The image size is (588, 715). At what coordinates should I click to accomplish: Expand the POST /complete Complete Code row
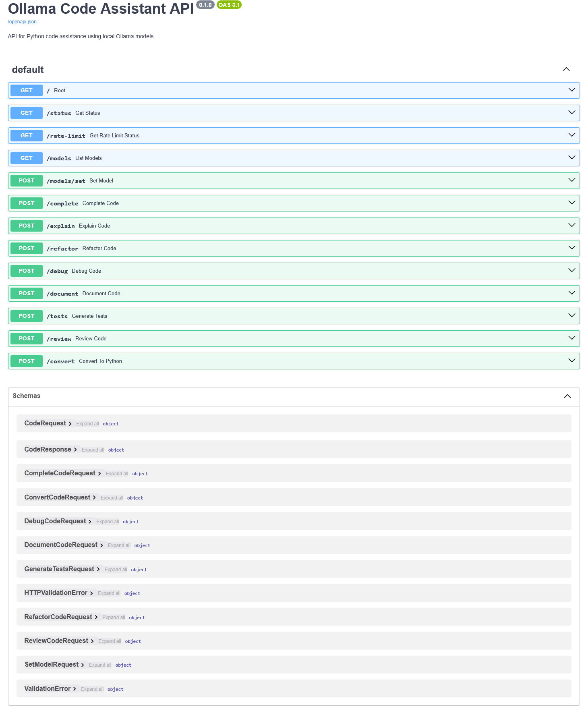point(282,203)
